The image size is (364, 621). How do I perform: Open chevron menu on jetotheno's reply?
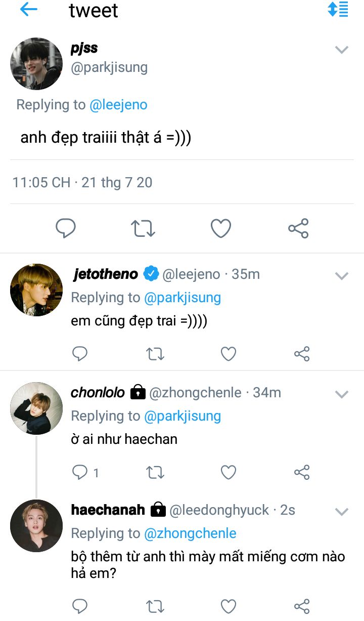coord(342,276)
